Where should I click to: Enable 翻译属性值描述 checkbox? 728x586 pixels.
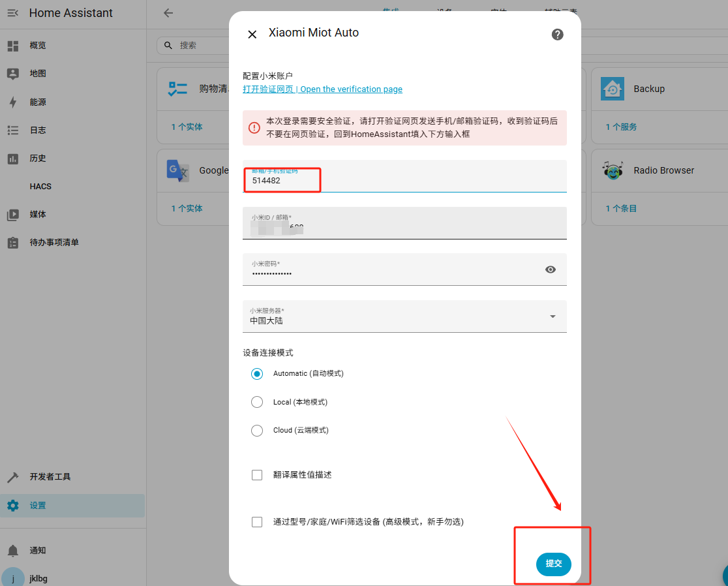(257, 475)
